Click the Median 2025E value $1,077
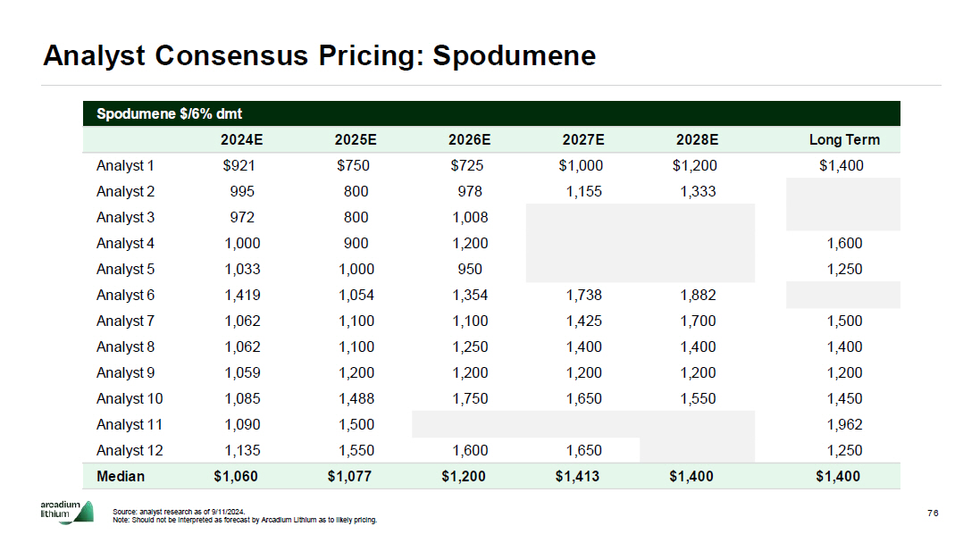The height and width of the screenshot is (551, 980). (349, 476)
